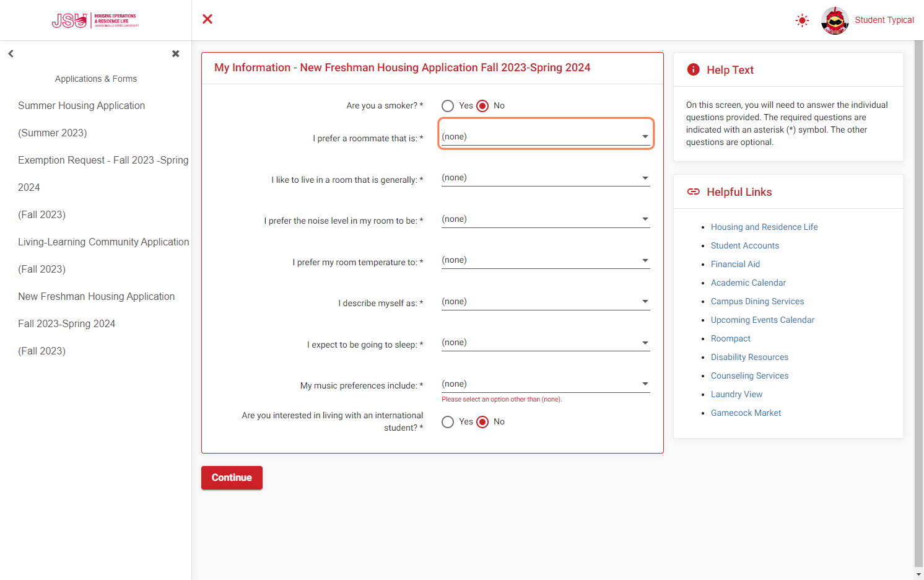Open Exemption Request - Fall 2023 sidebar item
This screenshot has height=580, width=924.
click(103, 187)
